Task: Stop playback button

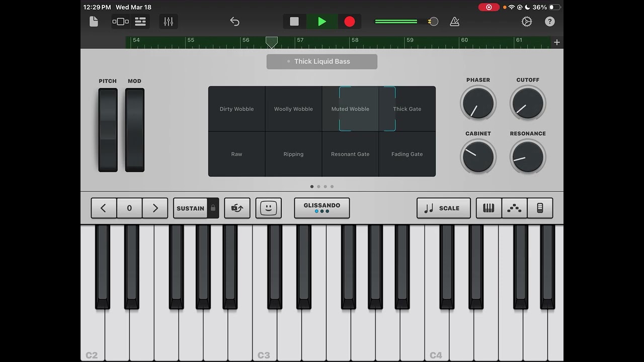Action: pyautogui.click(x=294, y=22)
